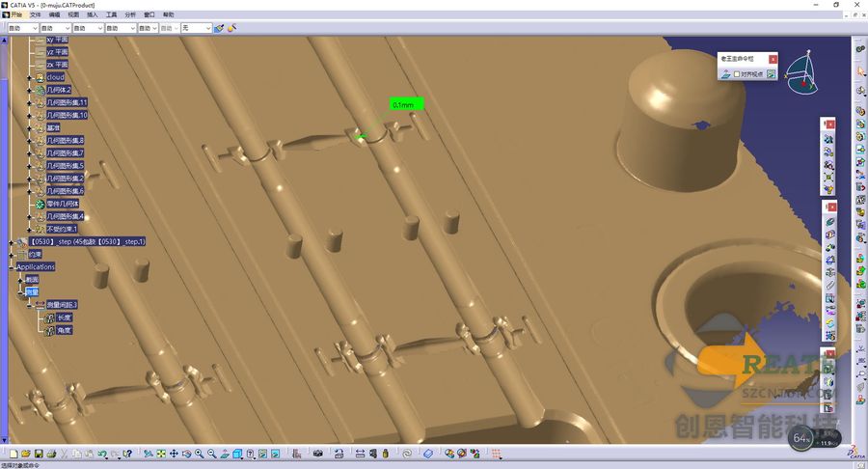Click the red grid icon in bottom toolbar
Image resolution: width=868 pixels, height=469 pixels.
coord(496,454)
